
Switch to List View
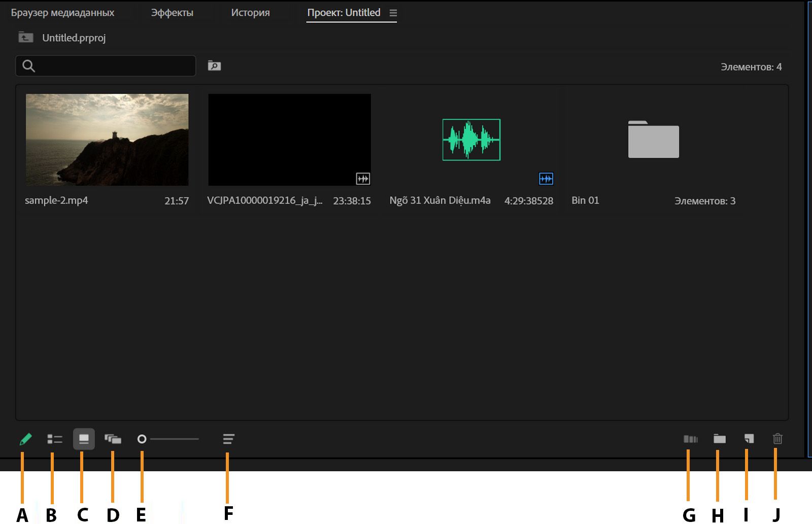pyautogui.click(x=55, y=439)
